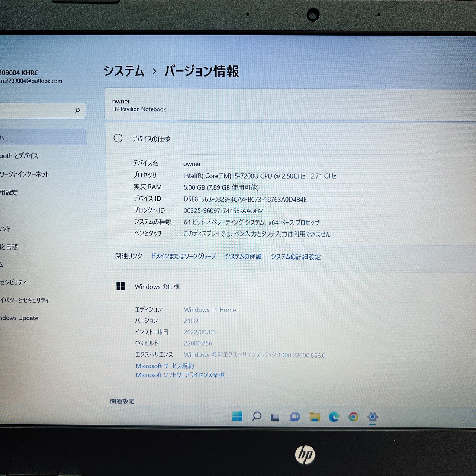Select Settings gear icon on taskbar
Screen dimensions: 476x476
[x=373, y=417]
